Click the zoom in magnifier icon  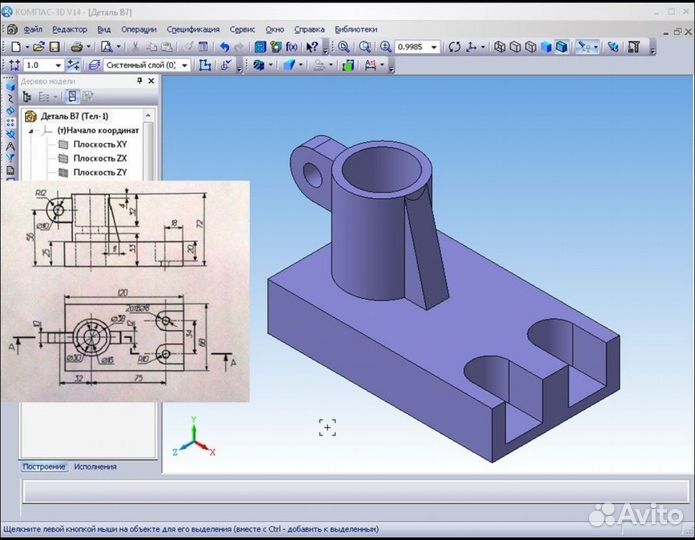[x=386, y=47]
